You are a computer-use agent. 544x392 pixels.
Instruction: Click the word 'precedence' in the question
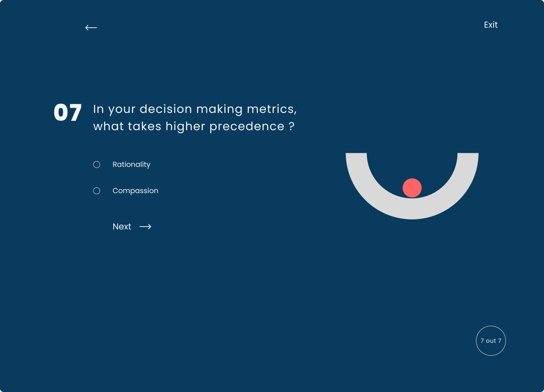[x=247, y=126]
